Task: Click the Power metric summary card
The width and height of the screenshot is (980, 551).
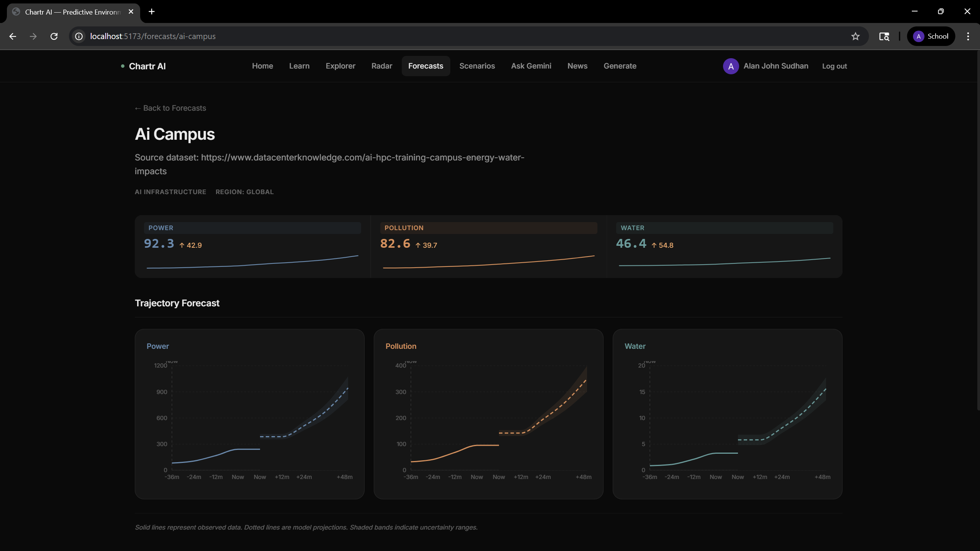Action: [252, 246]
